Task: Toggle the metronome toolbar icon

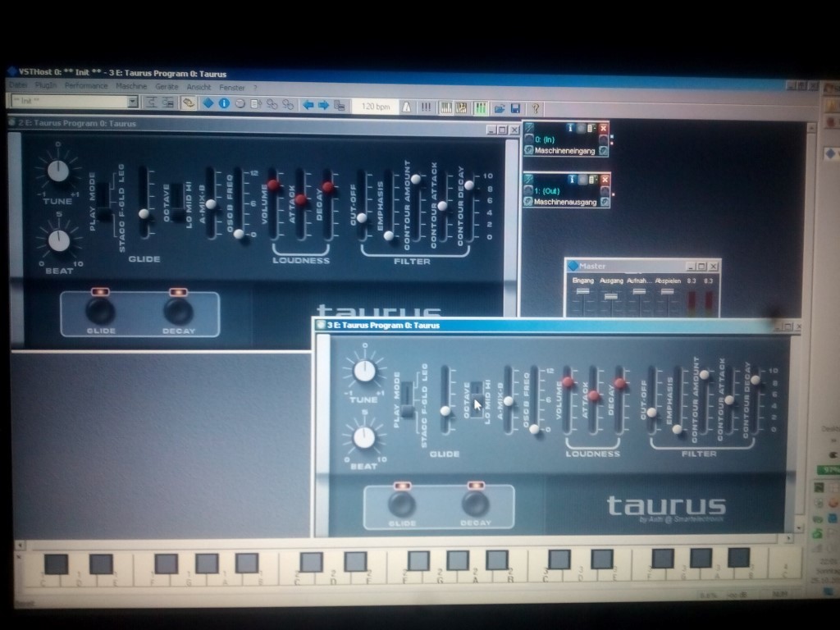Action: click(407, 107)
